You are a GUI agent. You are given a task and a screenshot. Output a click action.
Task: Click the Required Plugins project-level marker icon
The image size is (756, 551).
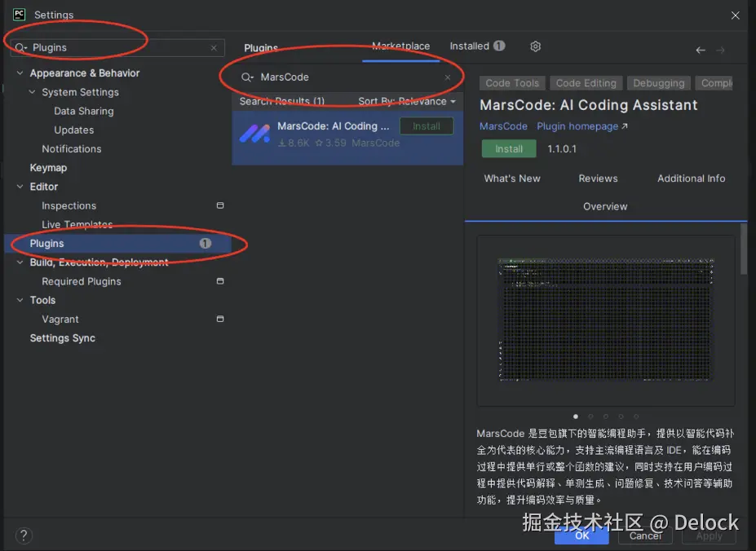[220, 281]
